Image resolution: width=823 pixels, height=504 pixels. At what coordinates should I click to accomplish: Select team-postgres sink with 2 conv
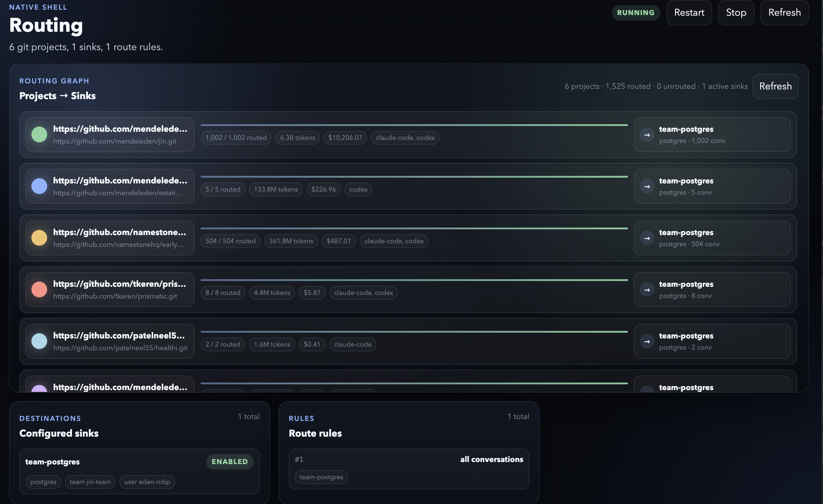[712, 341]
